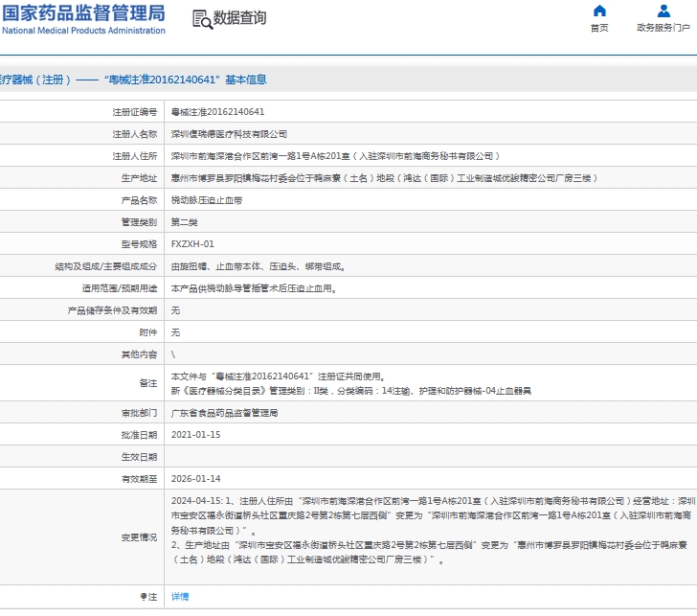Click the 管理类别 label
Image resolution: width=697 pixels, height=616 pixels.
(139, 222)
